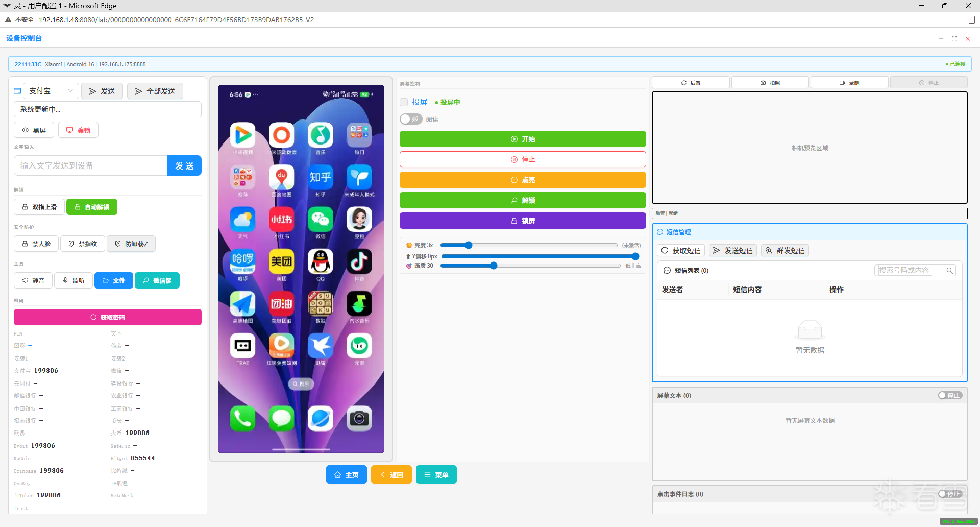Open the Douyin (TikTok) app icon

click(x=359, y=261)
